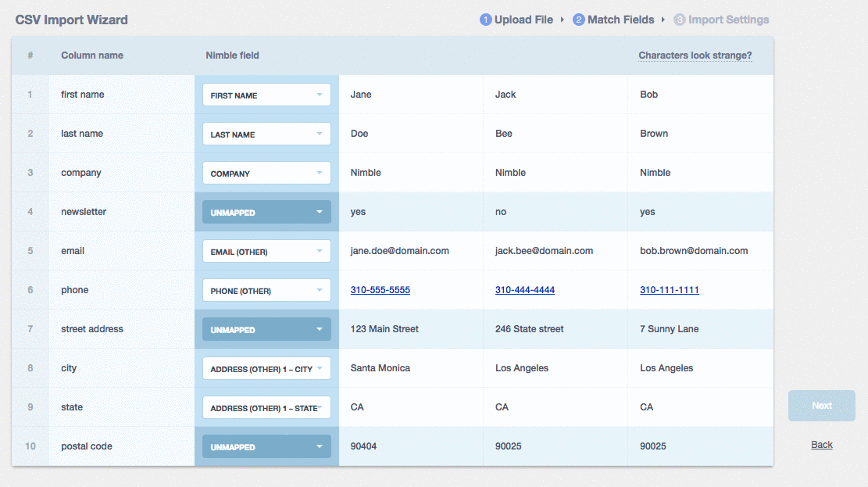The height and width of the screenshot is (487, 868).
Task: Open the Email (Other) field dropdown
Action: pos(266,251)
